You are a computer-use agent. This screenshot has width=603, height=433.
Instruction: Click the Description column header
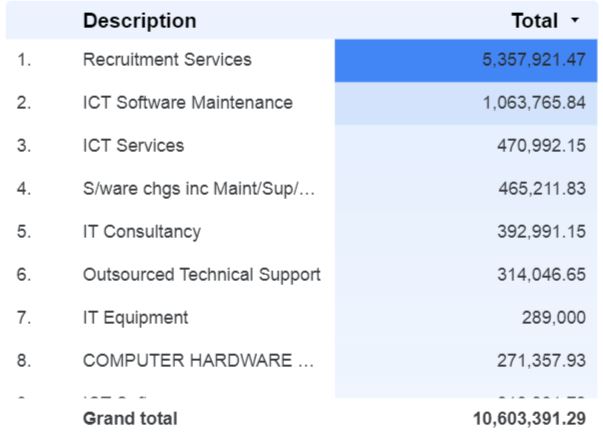click(x=139, y=21)
